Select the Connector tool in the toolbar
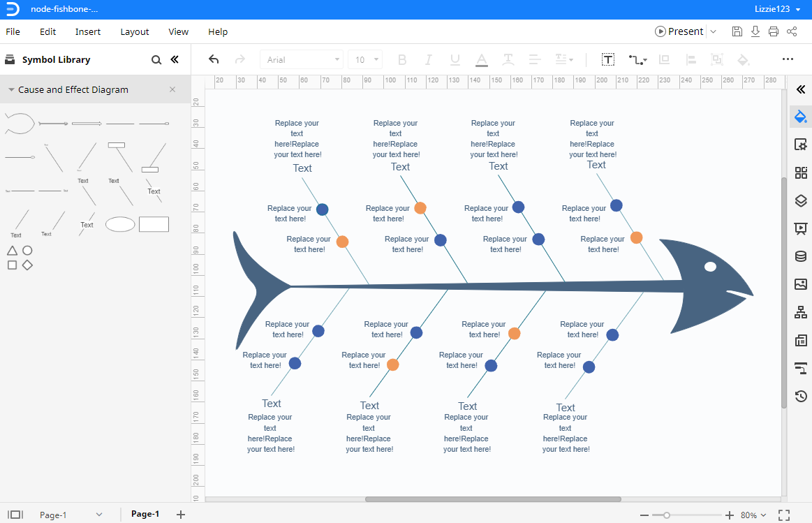This screenshot has width=812, height=523. pyautogui.click(x=634, y=59)
